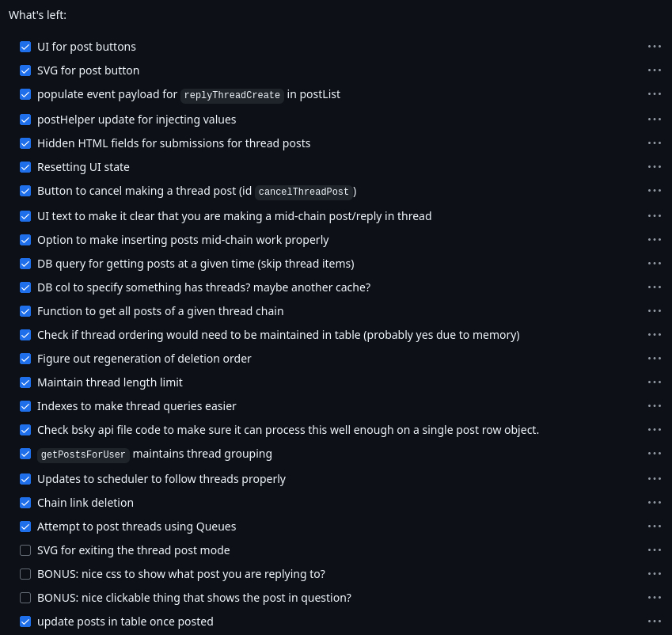
Task: Open the ellipsis menu for 'Resetting UI state'
Action: 654,167
